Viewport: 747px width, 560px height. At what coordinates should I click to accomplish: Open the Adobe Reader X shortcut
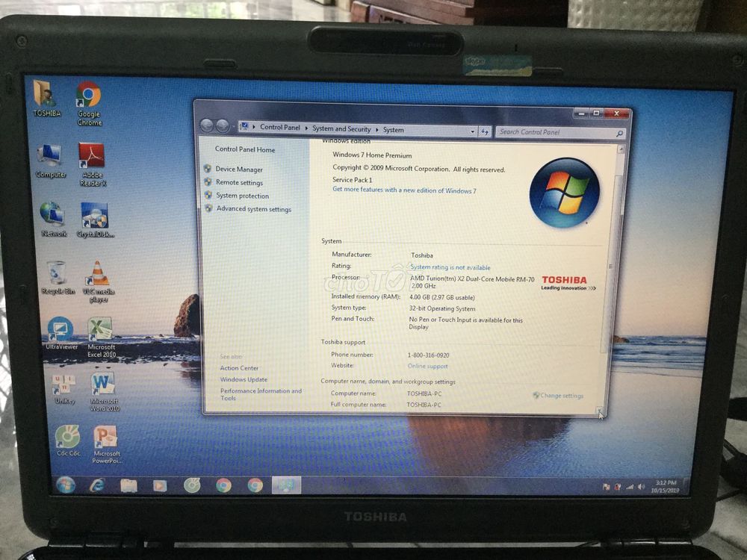tap(92, 164)
